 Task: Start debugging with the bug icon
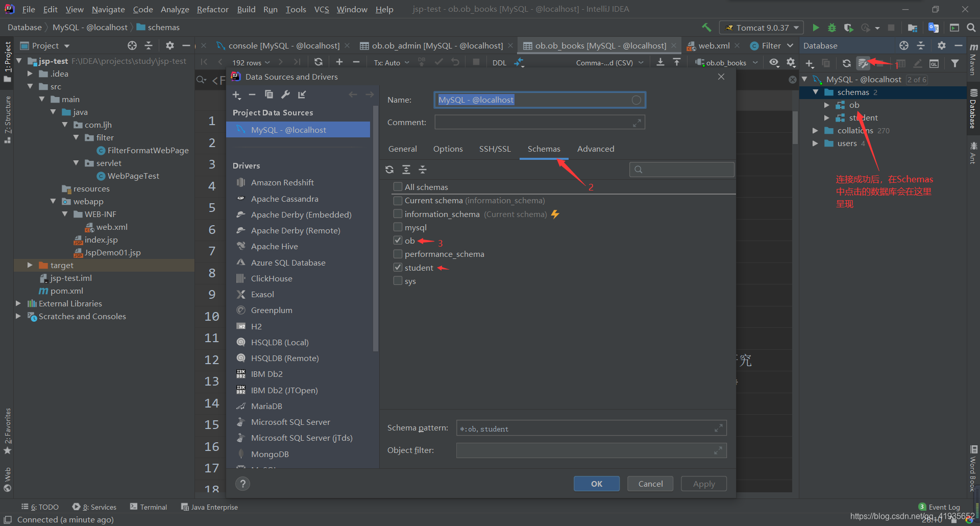point(832,28)
